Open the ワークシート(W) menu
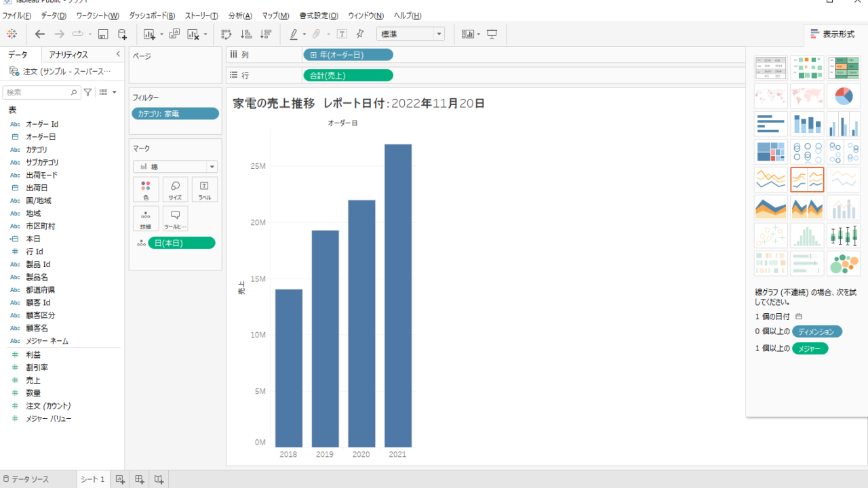 98,16
